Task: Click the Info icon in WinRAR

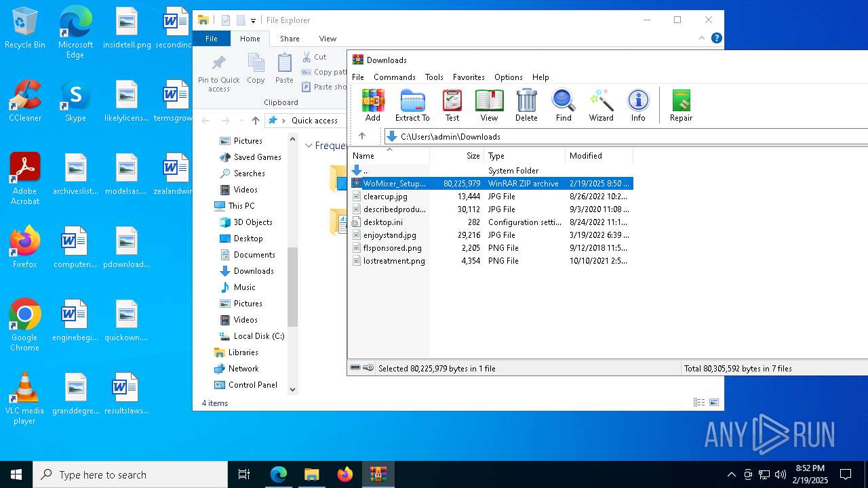Action: coord(638,105)
